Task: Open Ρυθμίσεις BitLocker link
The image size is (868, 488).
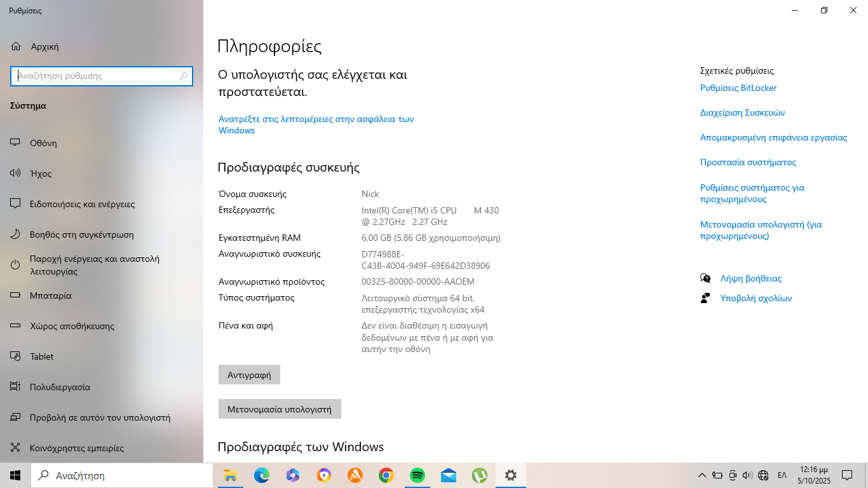Action: (x=738, y=88)
